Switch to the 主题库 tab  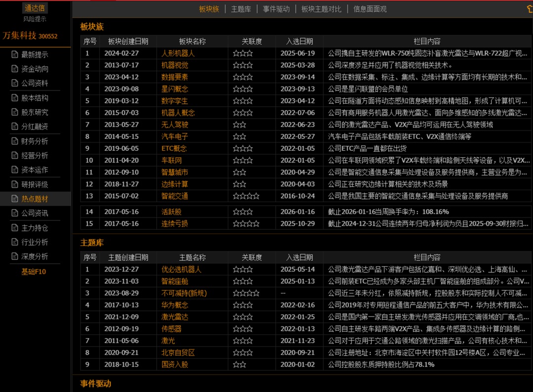241,9
